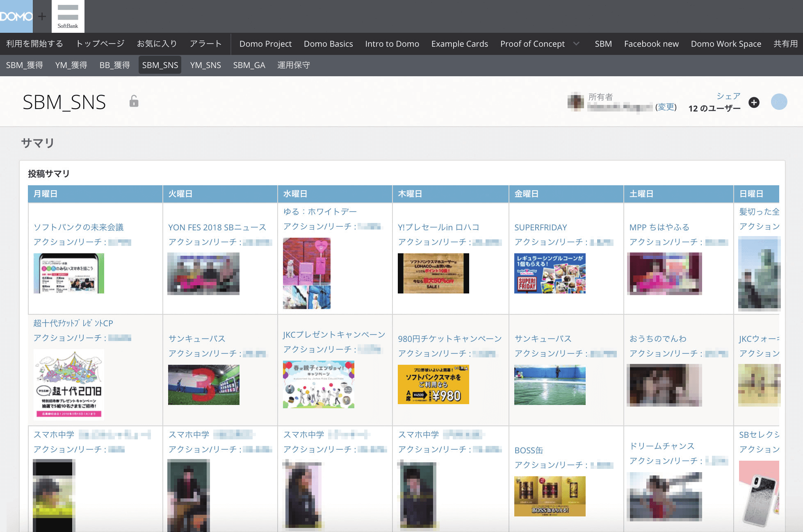
Task: Click the 水曜日 column header
Action: [x=335, y=194]
